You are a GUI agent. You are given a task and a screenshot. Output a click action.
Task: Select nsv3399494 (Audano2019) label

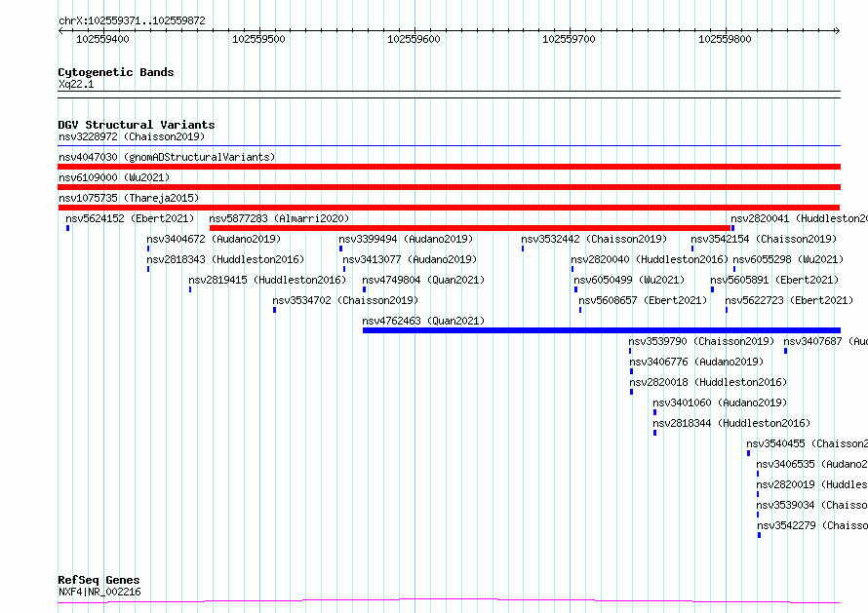pos(406,239)
